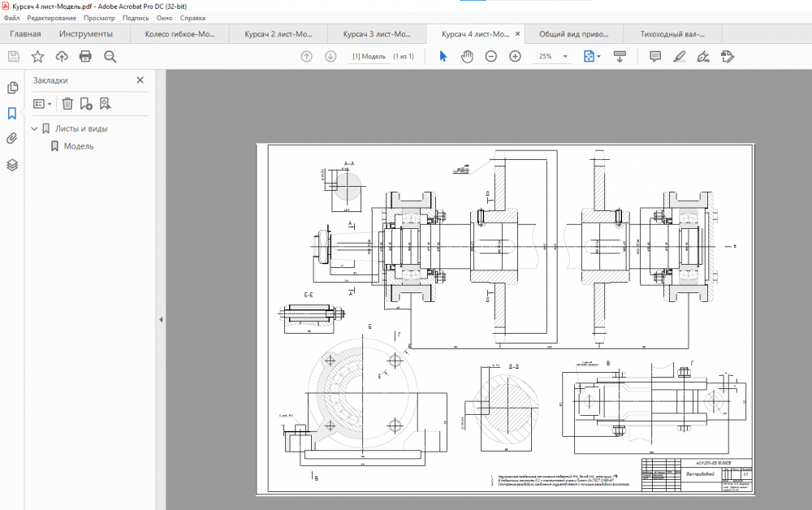Image resolution: width=812 pixels, height=510 pixels.
Task: Toggle the Layers panel in left sidebar
Action: coord(12,165)
